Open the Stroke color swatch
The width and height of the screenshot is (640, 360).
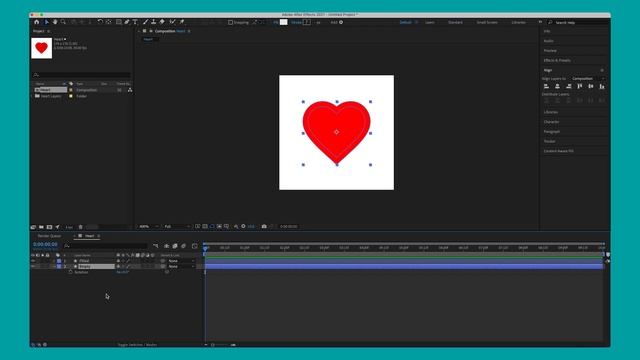point(307,22)
